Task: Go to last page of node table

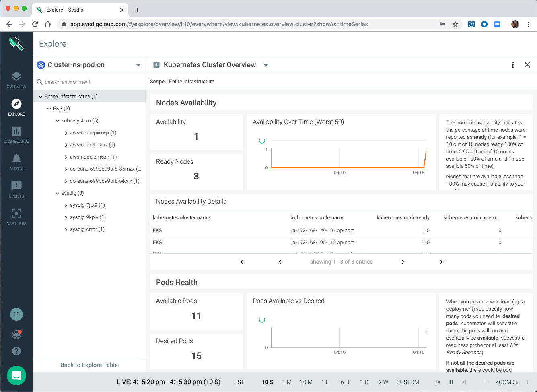Action: tap(442, 262)
